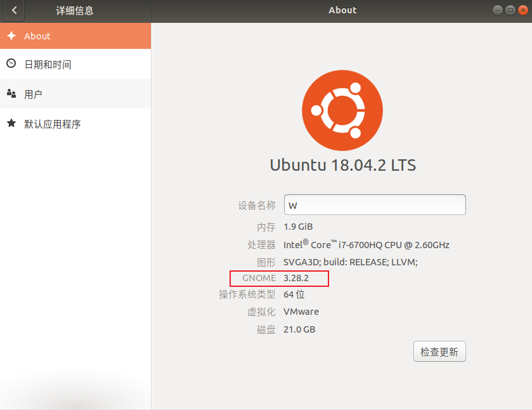
Task: Close the About window
Action: tap(522, 10)
